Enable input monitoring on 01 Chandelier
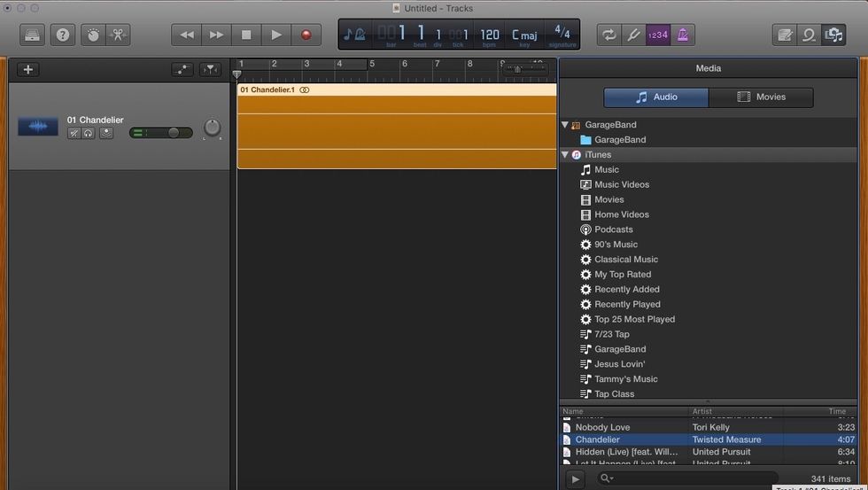Viewport: 868px width, 490px height. pos(106,134)
